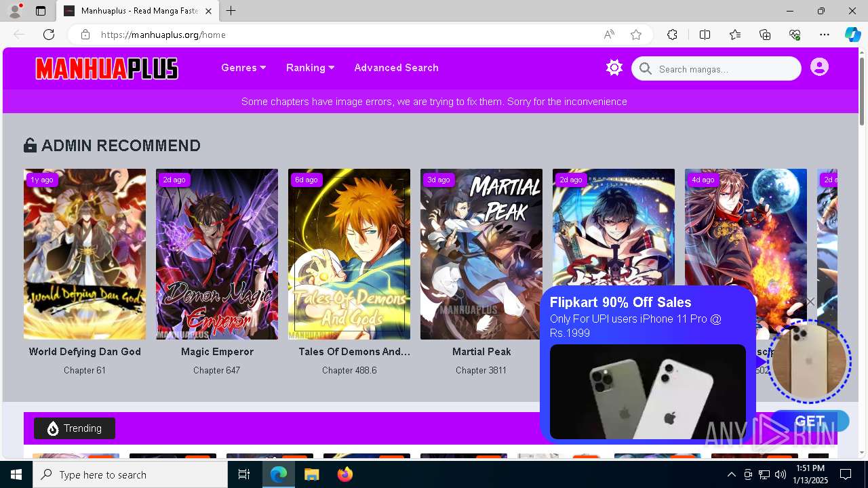The image size is (868, 488).
Task: Open Martial Peak title link
Action: pyautogui.click(x=481, y=352)
